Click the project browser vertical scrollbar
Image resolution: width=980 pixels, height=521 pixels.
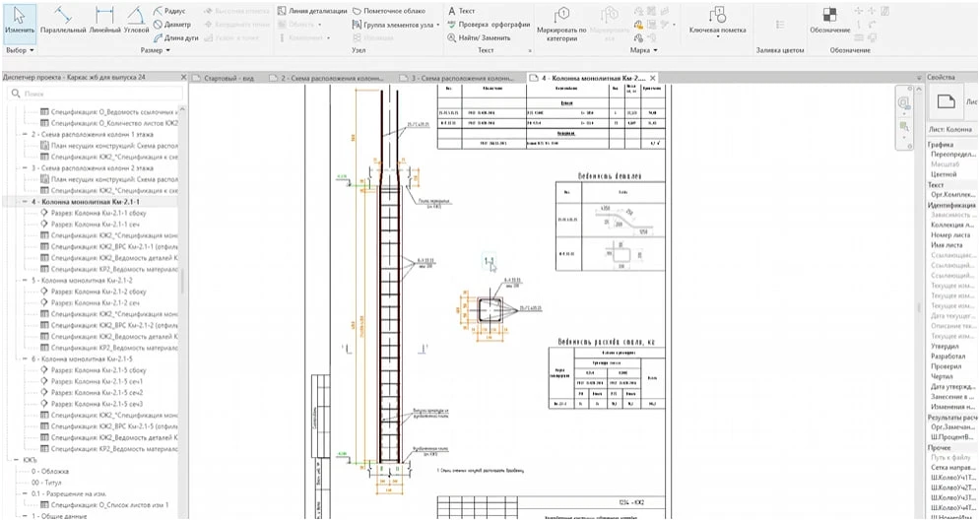pos(182,281)
